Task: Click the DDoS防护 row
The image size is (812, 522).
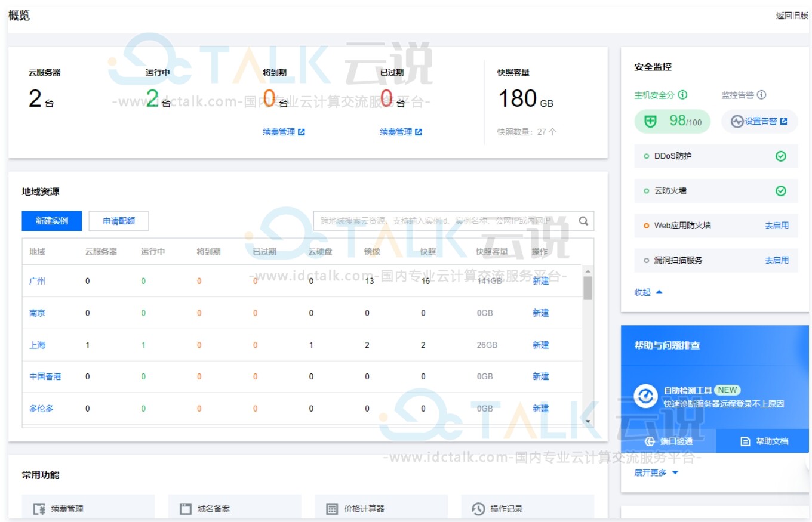Action: pos(716,156)
